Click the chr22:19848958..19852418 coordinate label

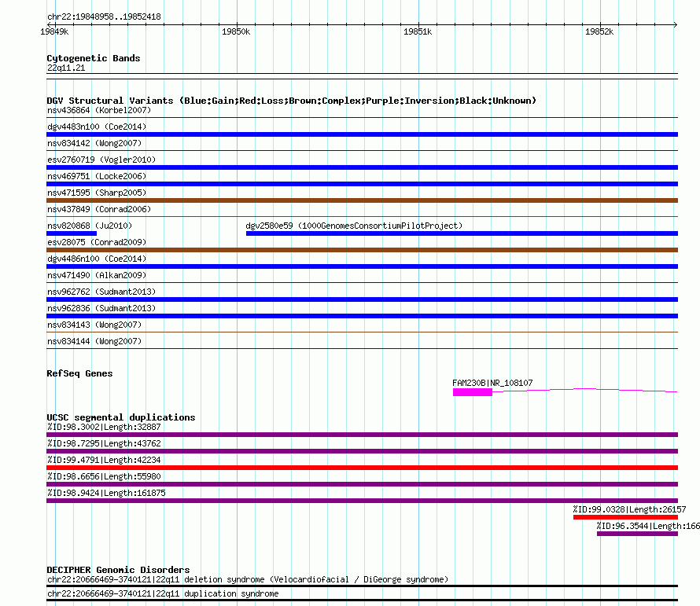point(104,17)
